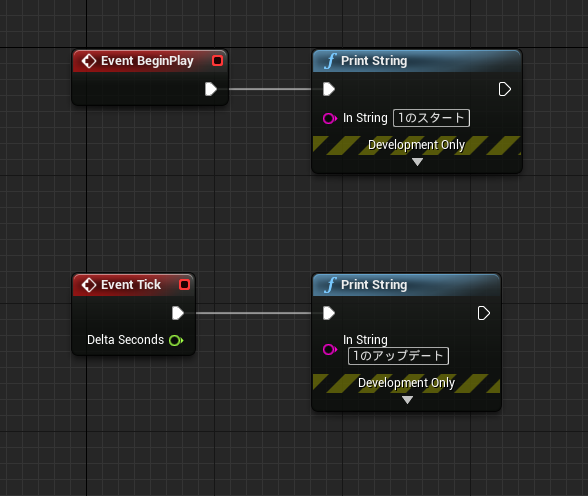Expand advanced options of bottom Print String
Viewport: 588px width, 496px height.
(x=407, y=400)
